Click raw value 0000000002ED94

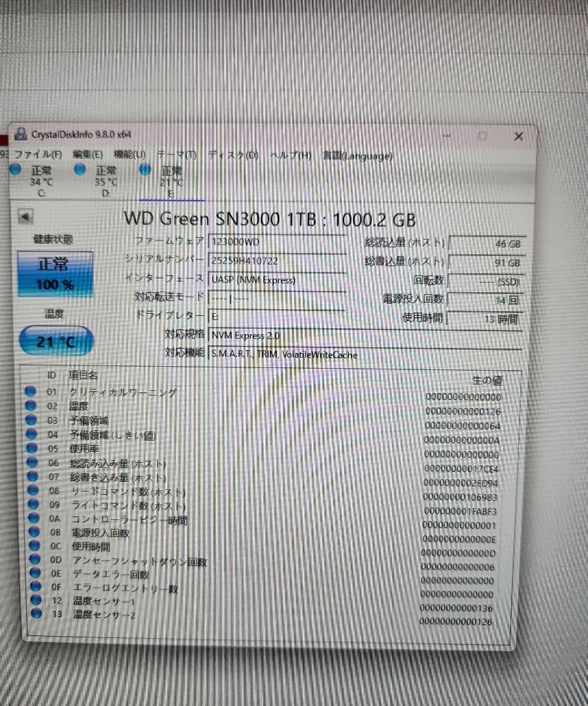click(461, 483)
